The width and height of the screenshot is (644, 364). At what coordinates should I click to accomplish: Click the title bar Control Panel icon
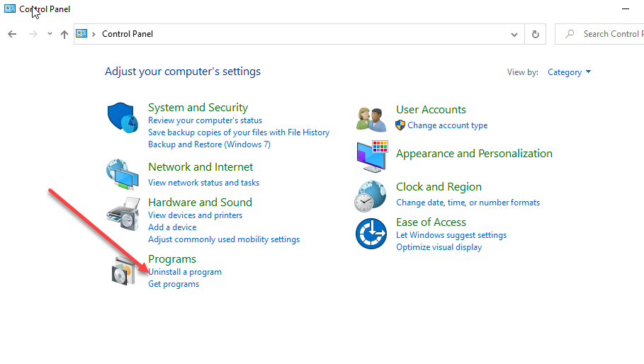coord(10,8)
